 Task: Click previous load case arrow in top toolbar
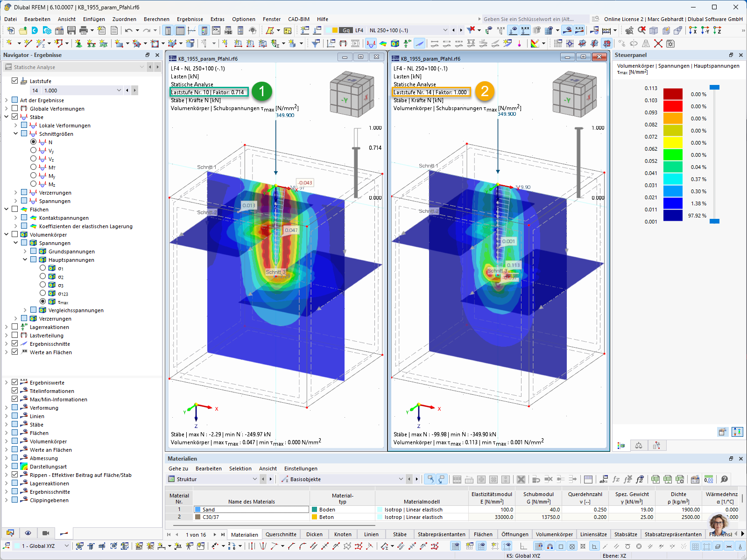[x=453, y=30]
